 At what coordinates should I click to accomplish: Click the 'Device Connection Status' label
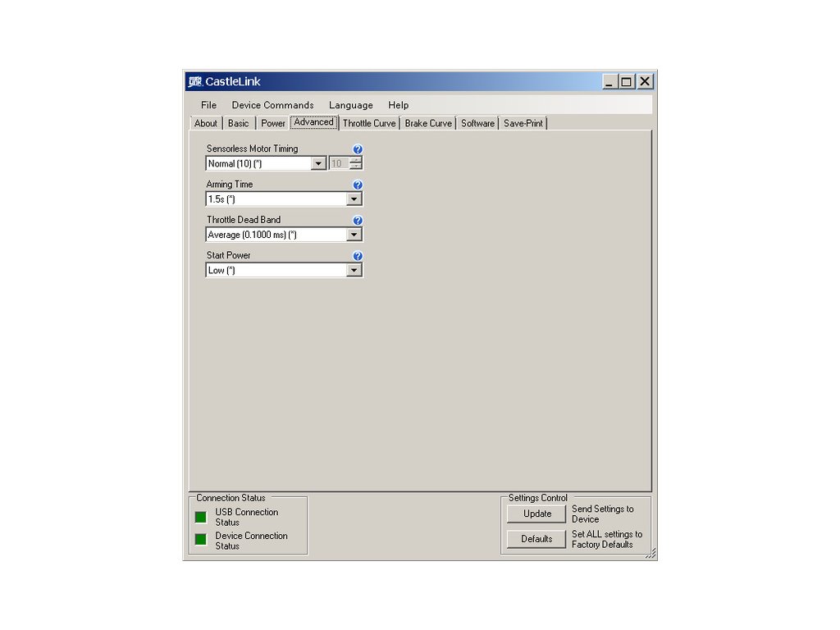click(x=251, y=541)
